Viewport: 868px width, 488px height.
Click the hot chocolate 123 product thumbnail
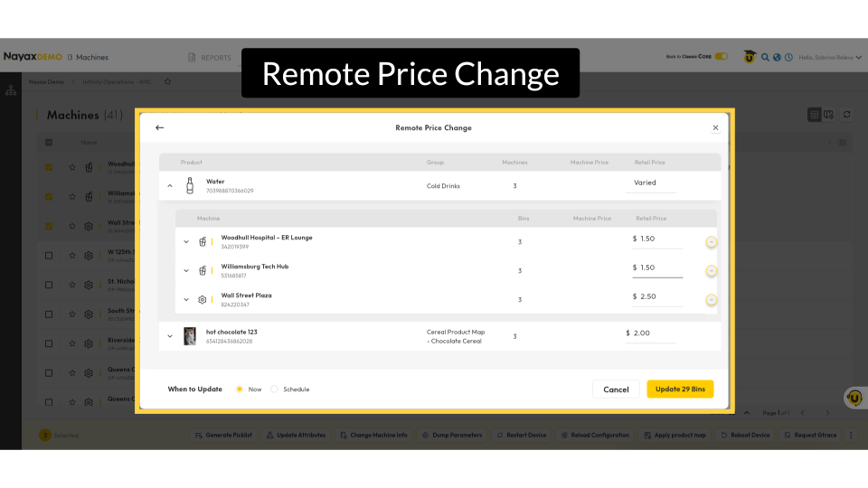click(190, 336)
